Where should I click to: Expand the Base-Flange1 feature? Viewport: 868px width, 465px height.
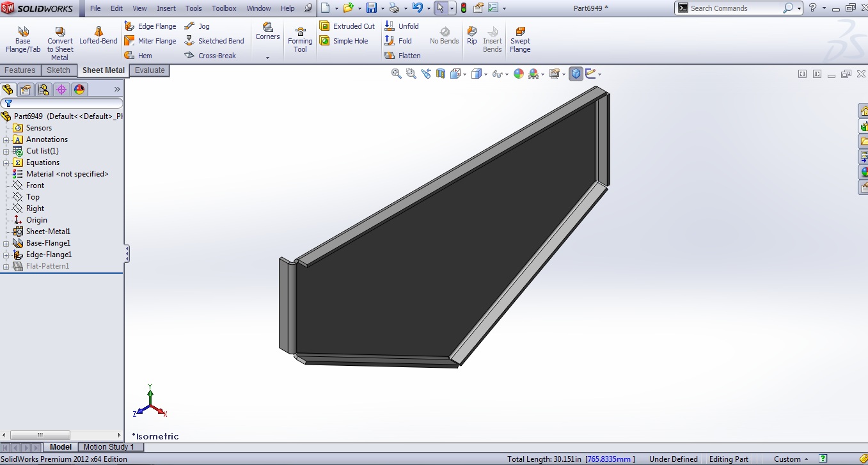[5, 243]
